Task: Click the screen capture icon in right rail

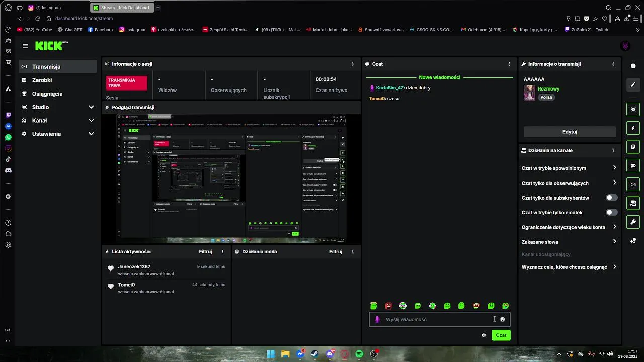Action: coord(633,109)
